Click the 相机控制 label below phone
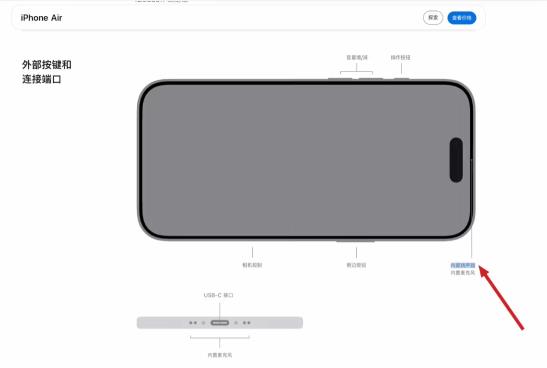 pyautogui.click(x=252, y=265)
